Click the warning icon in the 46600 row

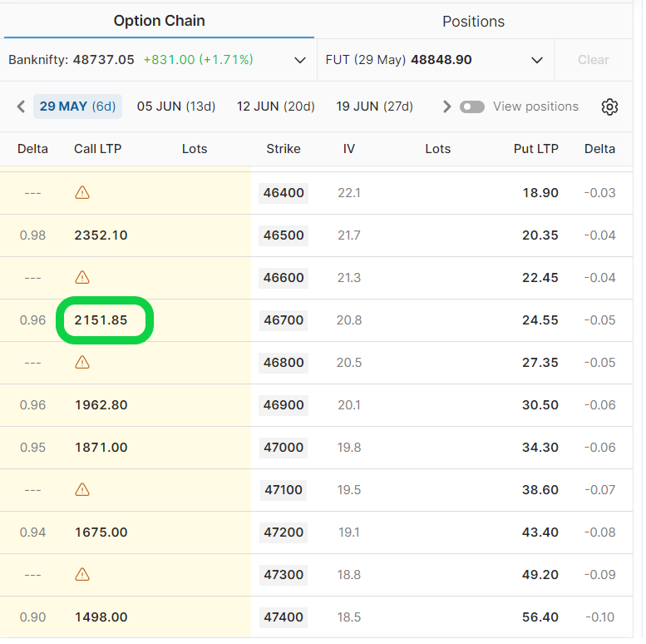click(x=82, y=277)
